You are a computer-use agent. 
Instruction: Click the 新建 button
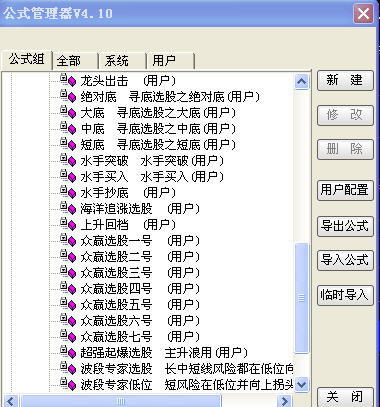(x=345, y=80)
